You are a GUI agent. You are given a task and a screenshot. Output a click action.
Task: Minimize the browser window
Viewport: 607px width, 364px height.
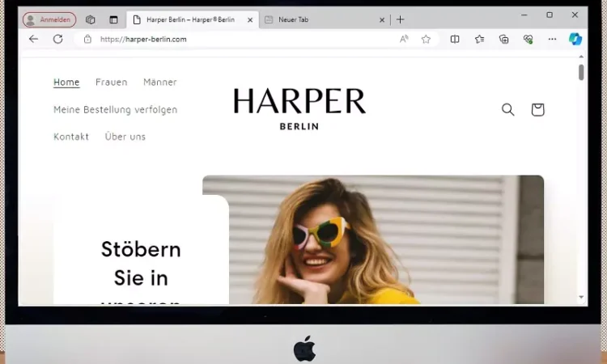pyautogui.click(x=524, y=15)
